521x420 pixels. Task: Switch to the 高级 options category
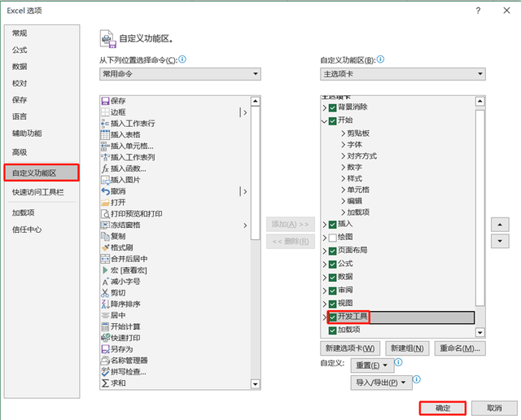pos(20,152)
